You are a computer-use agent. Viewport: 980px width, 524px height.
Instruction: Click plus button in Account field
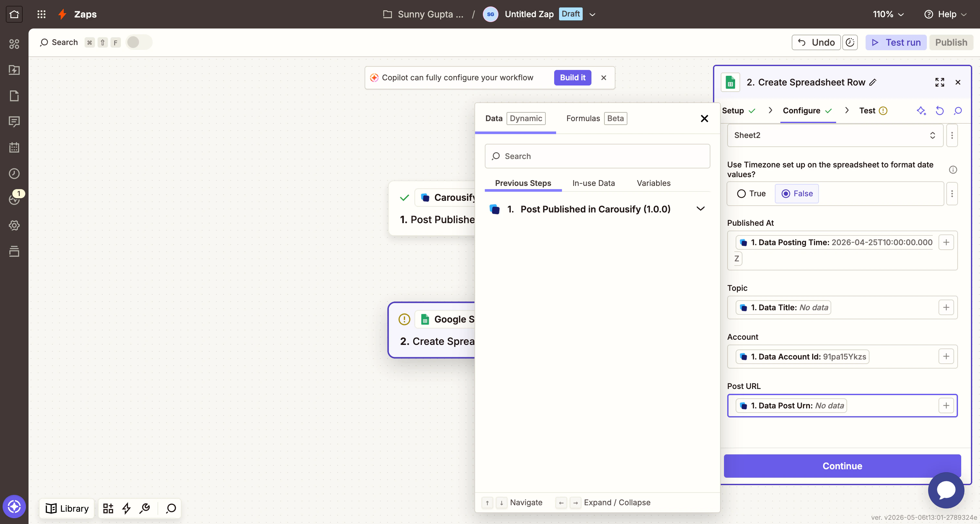[946, 356]
